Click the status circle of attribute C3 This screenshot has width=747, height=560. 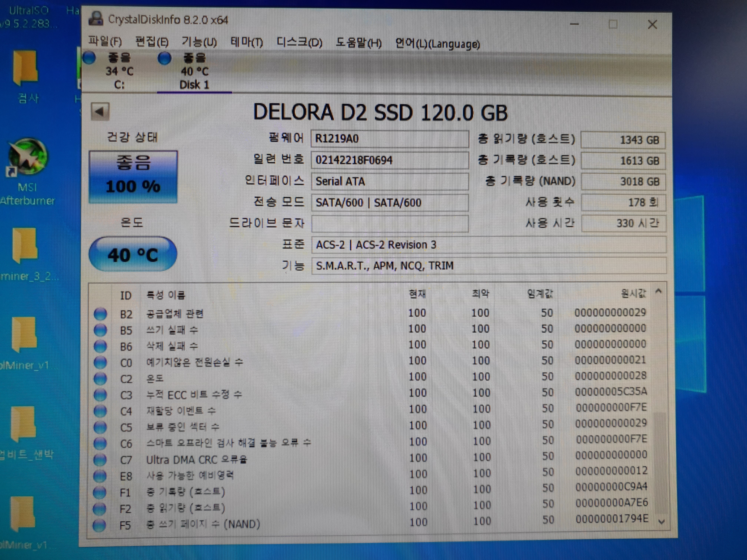pyautogui.click(x=100, y=395)
